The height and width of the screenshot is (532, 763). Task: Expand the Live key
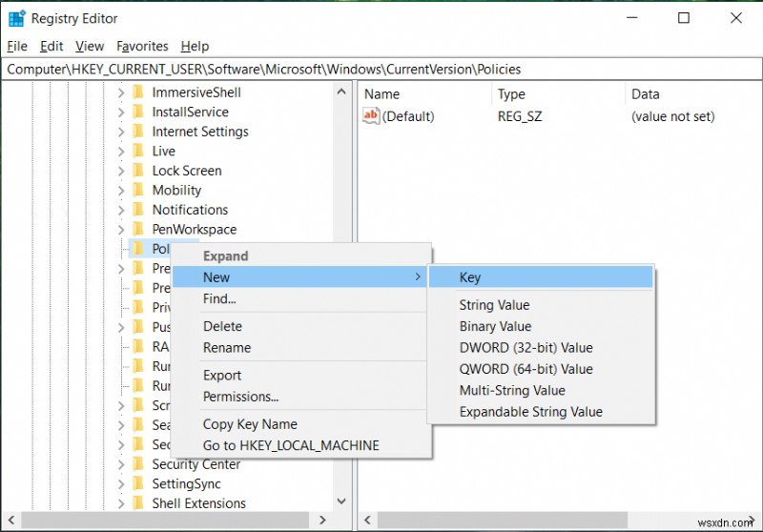coord(121,152)
